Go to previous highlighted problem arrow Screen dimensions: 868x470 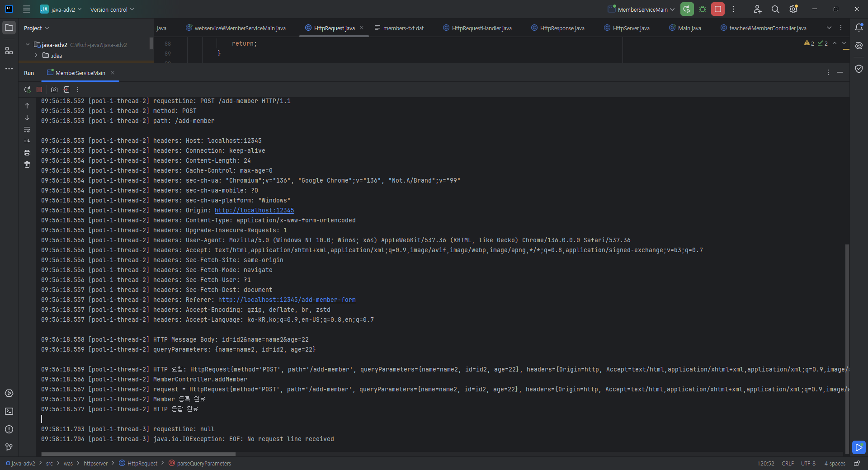pyautogui.click(x=835, y=43)
